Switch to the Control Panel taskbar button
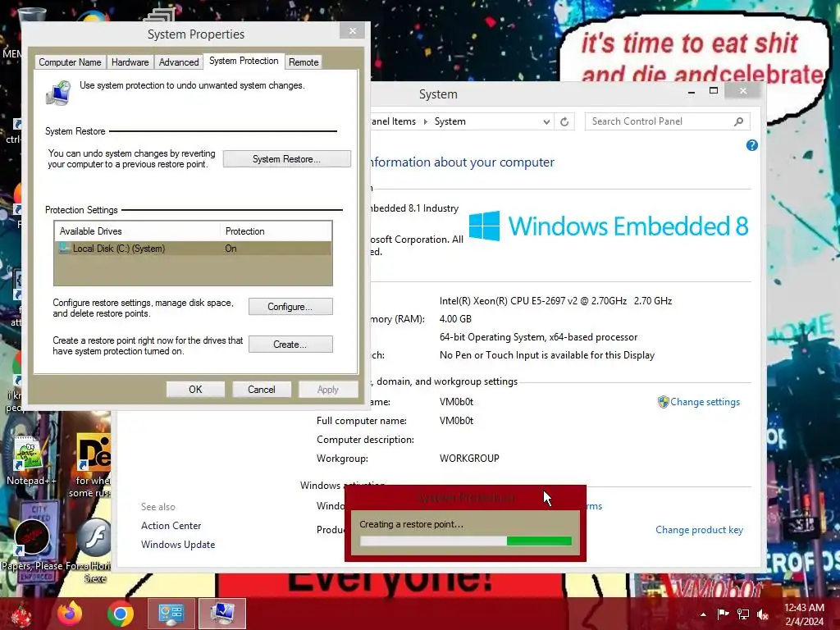The width and height of the screenshot is (840, 630). pyautogui.click(x=171, y=614)
